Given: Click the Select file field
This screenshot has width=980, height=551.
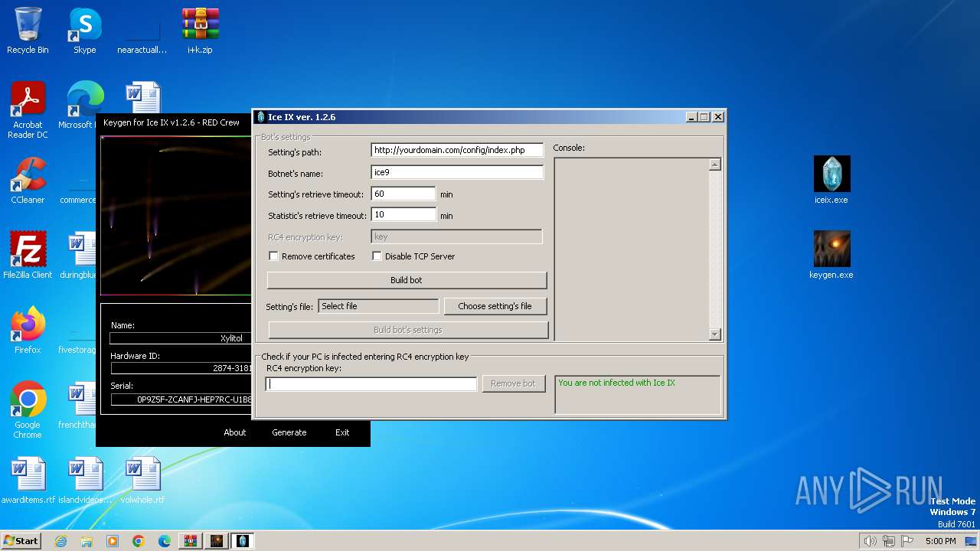Looking at the screenshot, I should (x=378, y=306).
